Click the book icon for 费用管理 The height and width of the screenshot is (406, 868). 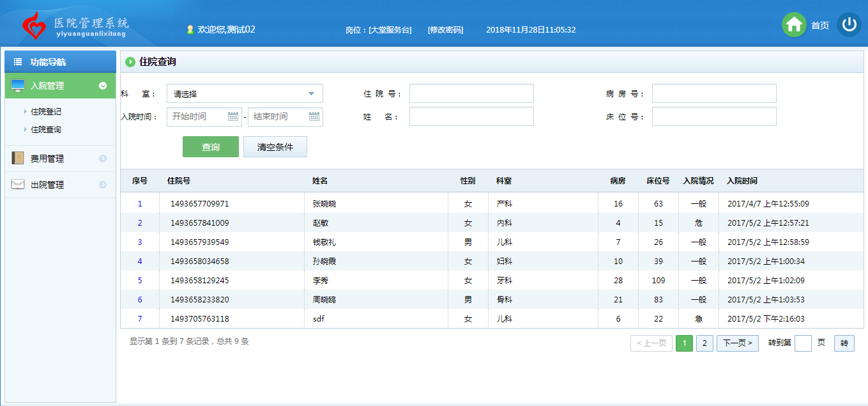click(x=18, y=158)
